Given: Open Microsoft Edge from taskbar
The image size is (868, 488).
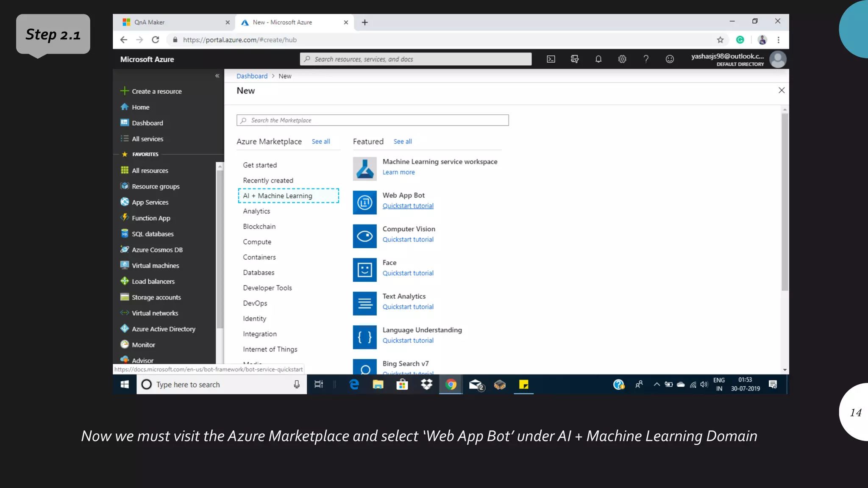Looking at the screenshot, I should [x=354, y=385].
